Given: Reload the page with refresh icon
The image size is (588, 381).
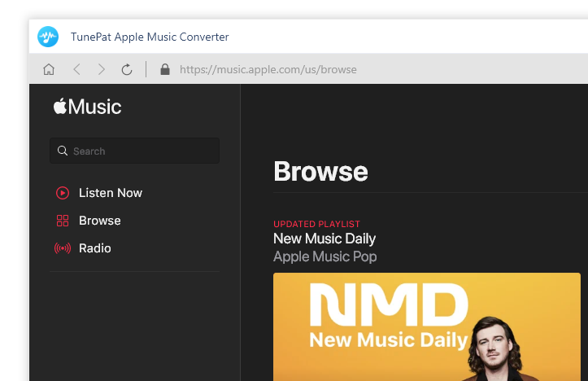Looking at the screenshot, I should pos(127,69).
